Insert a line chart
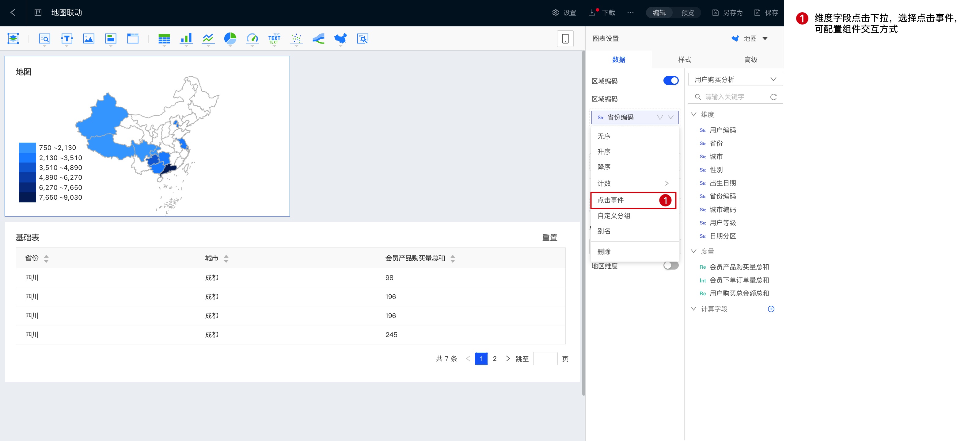The height and width of the screenshot is (441, 980). (x=208, y=38)
